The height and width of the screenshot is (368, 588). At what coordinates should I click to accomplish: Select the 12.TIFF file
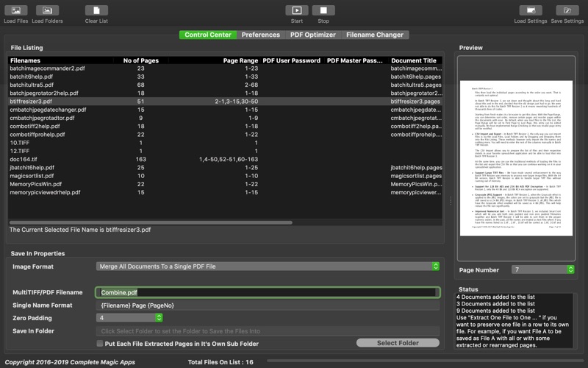click(x=225, y=151)
